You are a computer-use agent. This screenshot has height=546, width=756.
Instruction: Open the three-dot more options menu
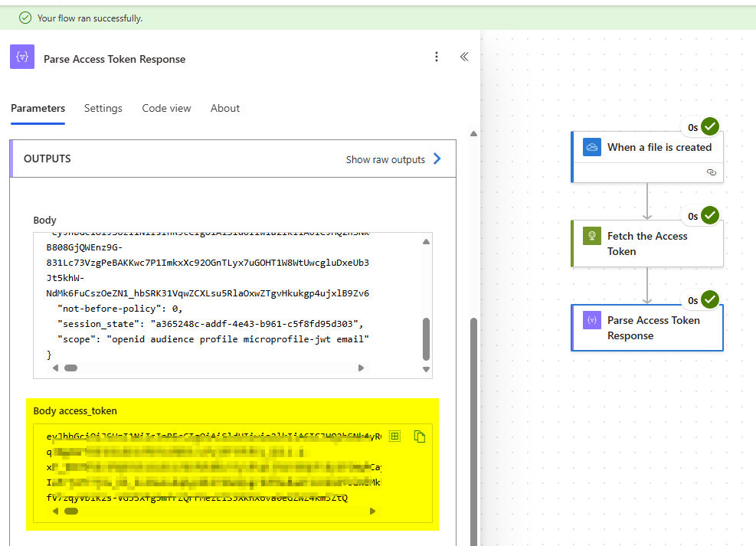click(x=437, y=57)
